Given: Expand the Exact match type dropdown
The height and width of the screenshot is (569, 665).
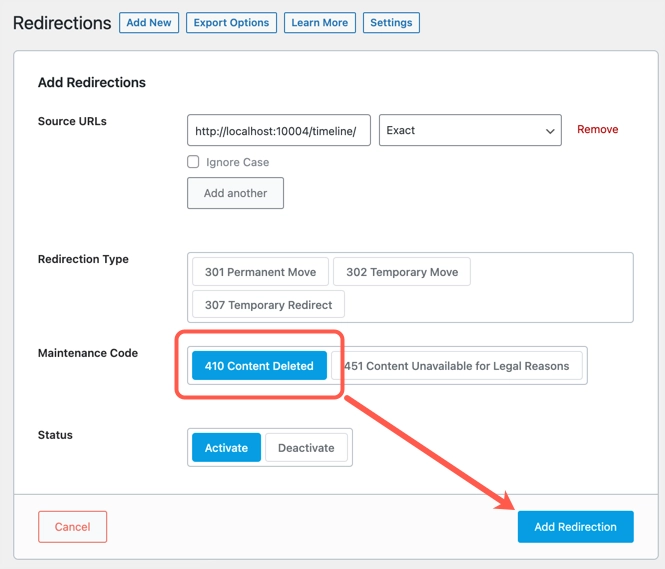Looking at the screenshot, I should (470, 130).
